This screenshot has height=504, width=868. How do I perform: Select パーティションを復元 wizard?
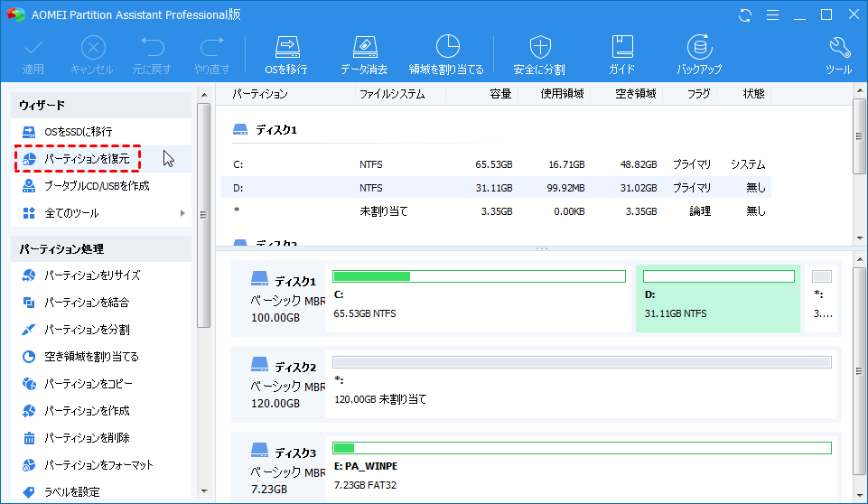click(101, 159)
